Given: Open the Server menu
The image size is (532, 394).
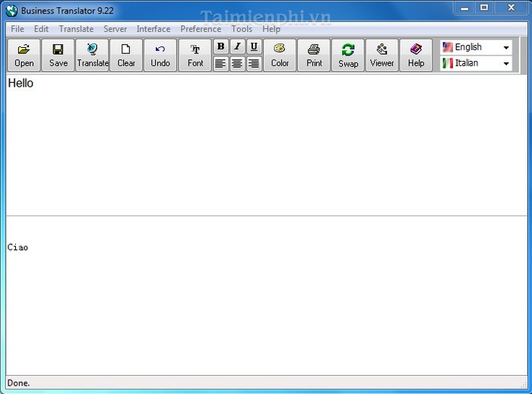Looking at the screenshot, I should tap(116, 29).
